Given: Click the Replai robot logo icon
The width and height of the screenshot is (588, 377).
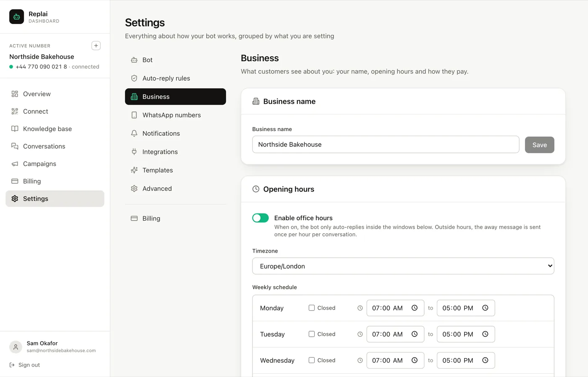Looking at the screenshot, I should pyautogui.click(x=17, y=17).
